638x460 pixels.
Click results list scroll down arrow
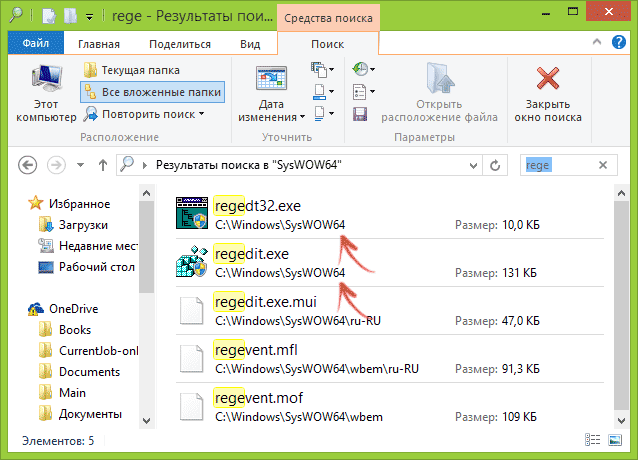coord(621,421)
